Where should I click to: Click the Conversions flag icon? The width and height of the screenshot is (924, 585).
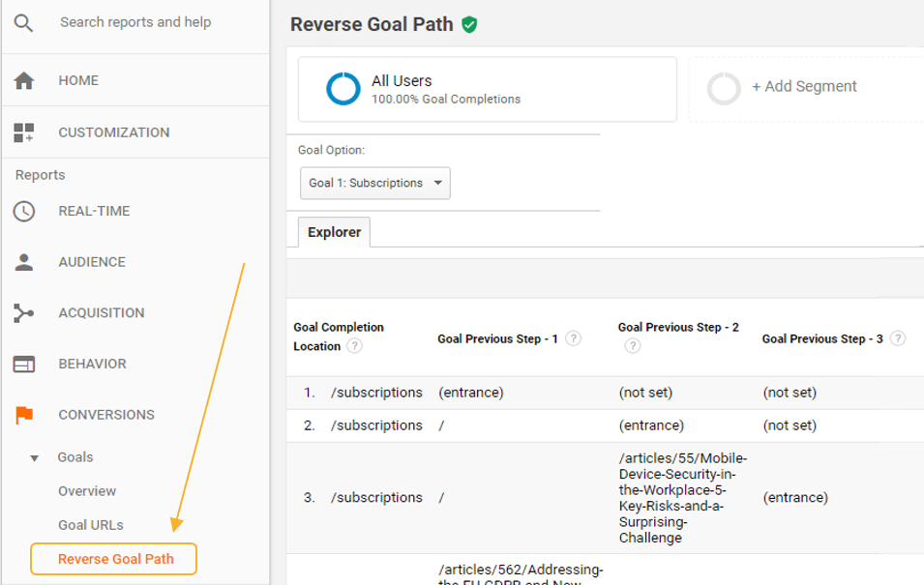22,414
